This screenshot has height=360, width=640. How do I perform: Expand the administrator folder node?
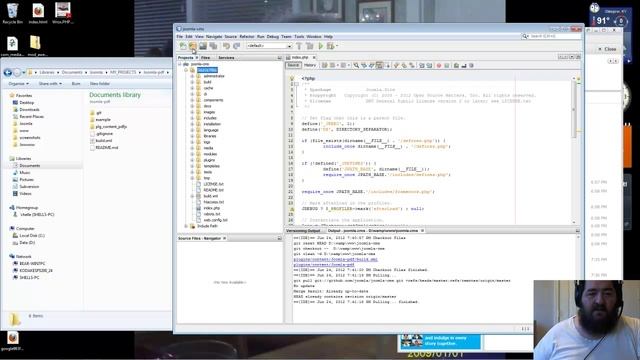coord(192,76)
